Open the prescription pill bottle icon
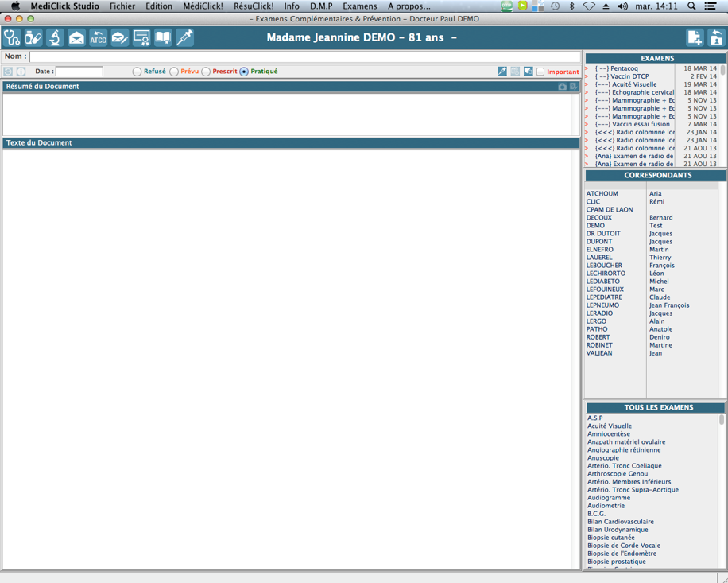This screenshot has height=583, width=728. pos(33,37)
